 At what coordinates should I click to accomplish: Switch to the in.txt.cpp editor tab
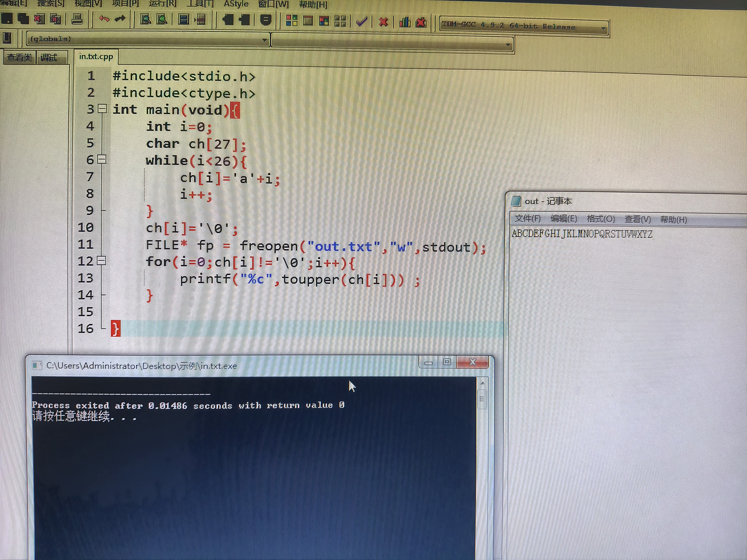96,57
